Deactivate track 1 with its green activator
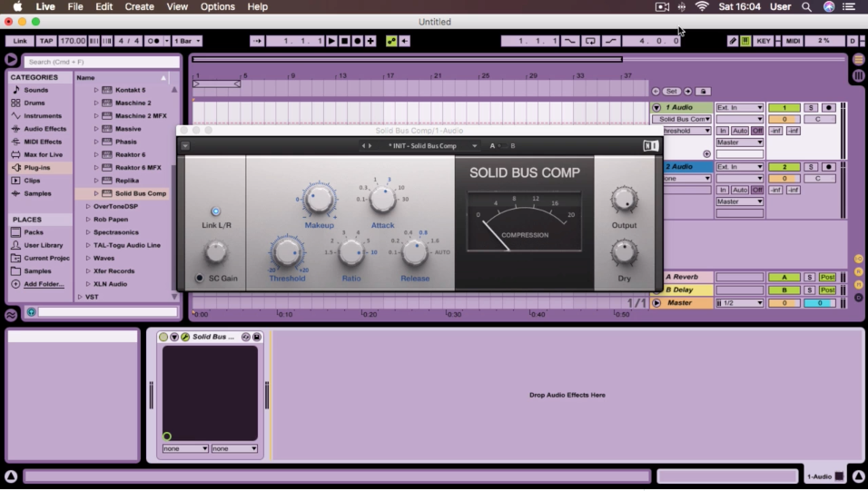The width and height of the screenshot is (868, 491). pos(784,107)
